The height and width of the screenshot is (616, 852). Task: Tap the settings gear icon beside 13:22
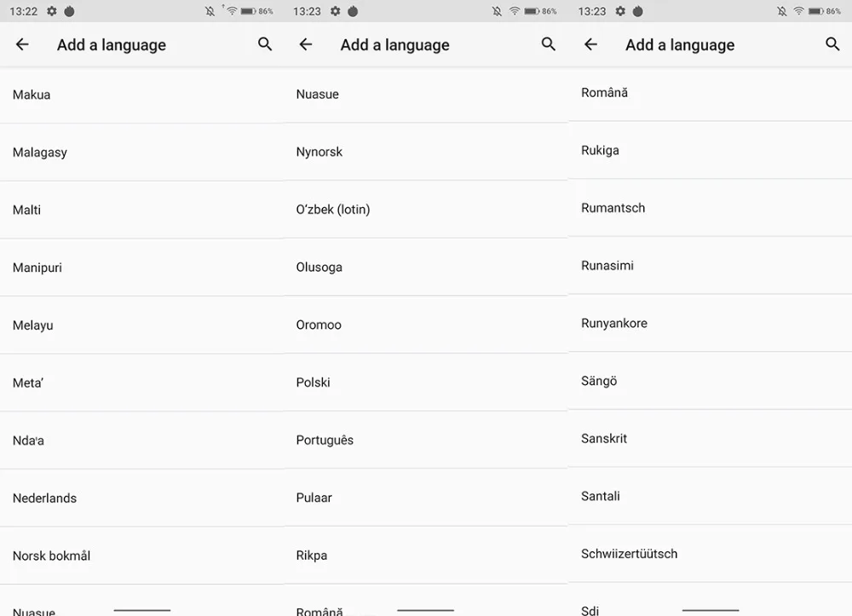[x=52, y=11]
